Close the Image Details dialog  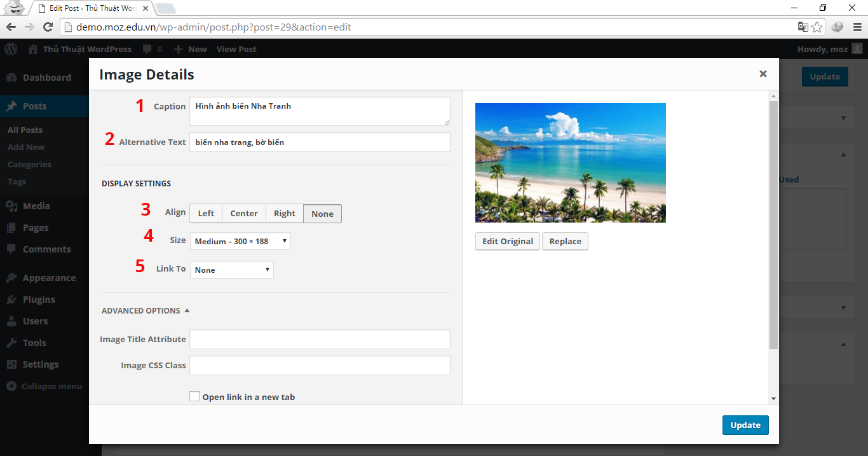tap(763, 74)
